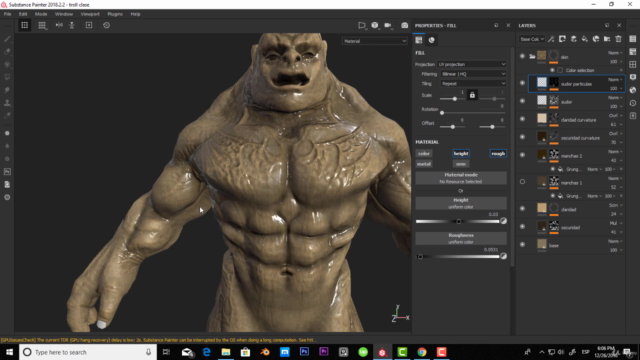640x360 pixels.
Task: Change blend mode of claridad layer
Action: (x=615, y=205)
